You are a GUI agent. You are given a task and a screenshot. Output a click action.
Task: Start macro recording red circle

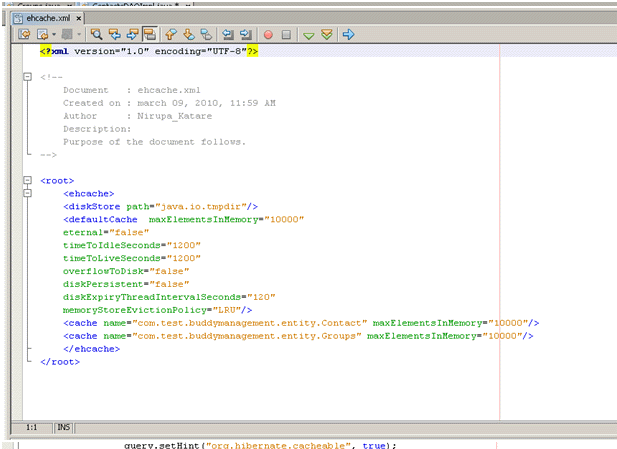268,35
